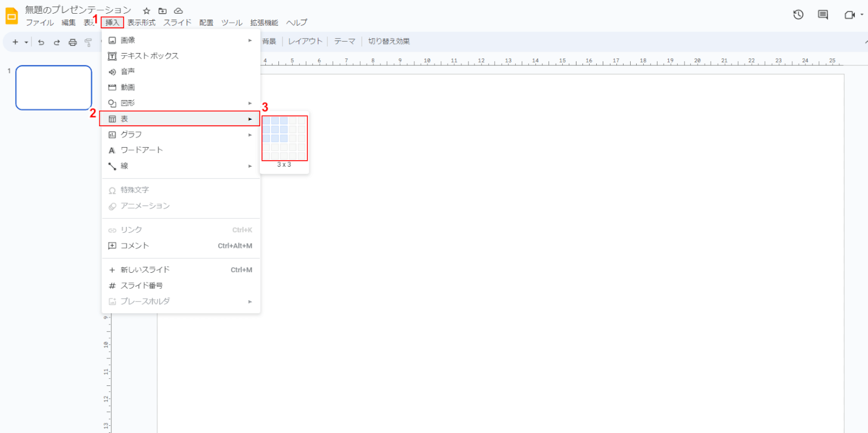Viewport: 868px width, 433px height.
Task: Click the presentation title 無題のプレゼンテーション
Action: [x=78, y=10]
